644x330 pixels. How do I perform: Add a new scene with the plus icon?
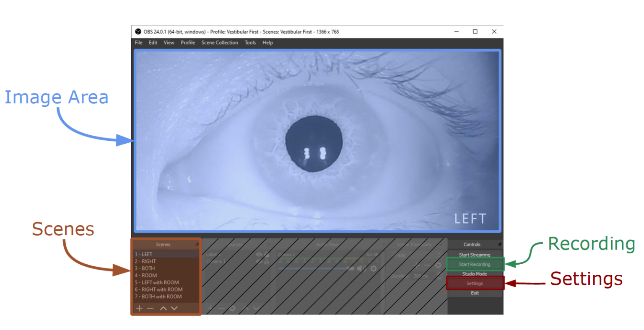coord(139,308)
